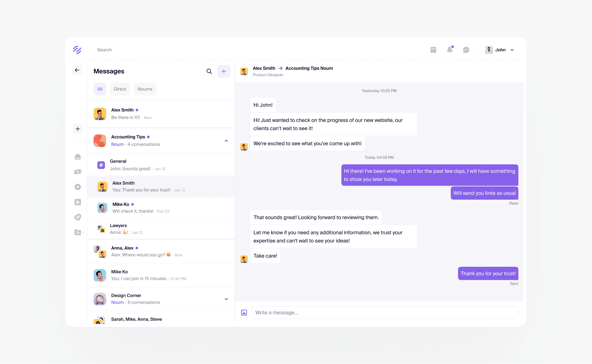
Task: Expand the Design Corner Noum conversations
Action: pyautogui.click(x=226, y=299)
